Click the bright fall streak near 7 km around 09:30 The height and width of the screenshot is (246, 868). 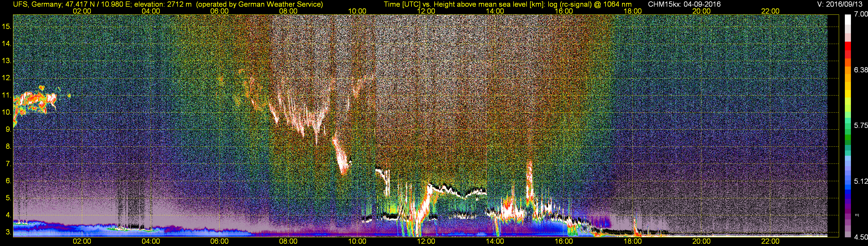tap(341, 156)
